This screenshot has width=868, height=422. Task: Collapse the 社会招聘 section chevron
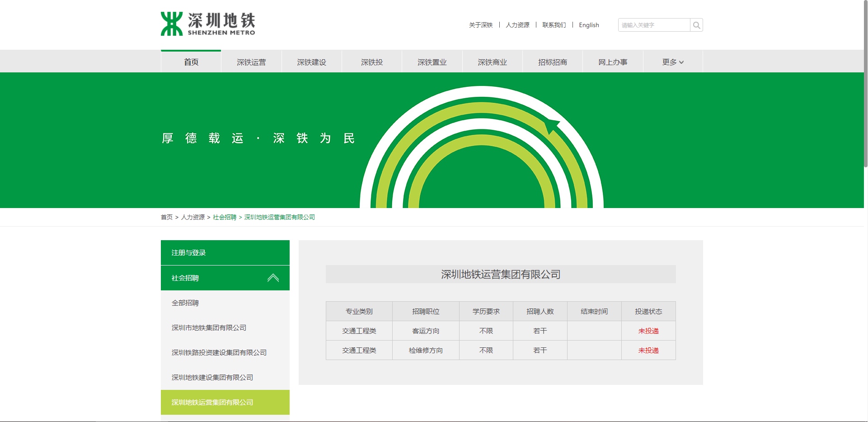[273, 278]
